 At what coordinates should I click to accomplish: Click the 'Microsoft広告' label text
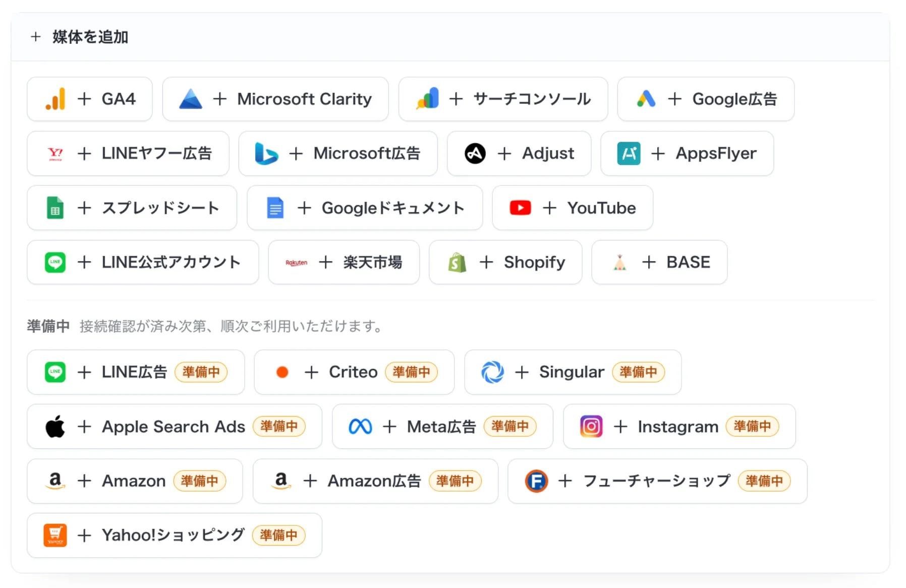click(x=367, y=153)
